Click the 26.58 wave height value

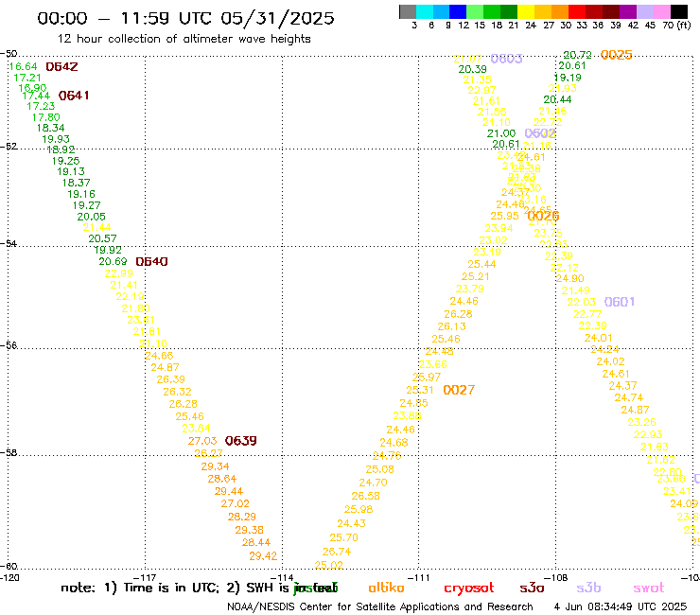[x=365, y=496]
